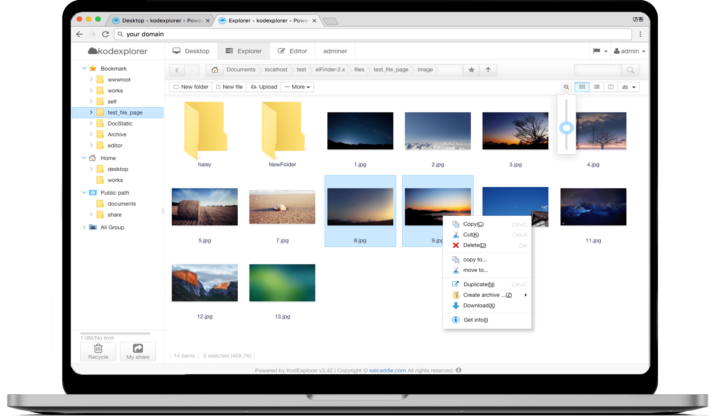Select thumbnail 13.jpg
The width and height of the screenshot is (715, 417).
[x=282, y=283]
